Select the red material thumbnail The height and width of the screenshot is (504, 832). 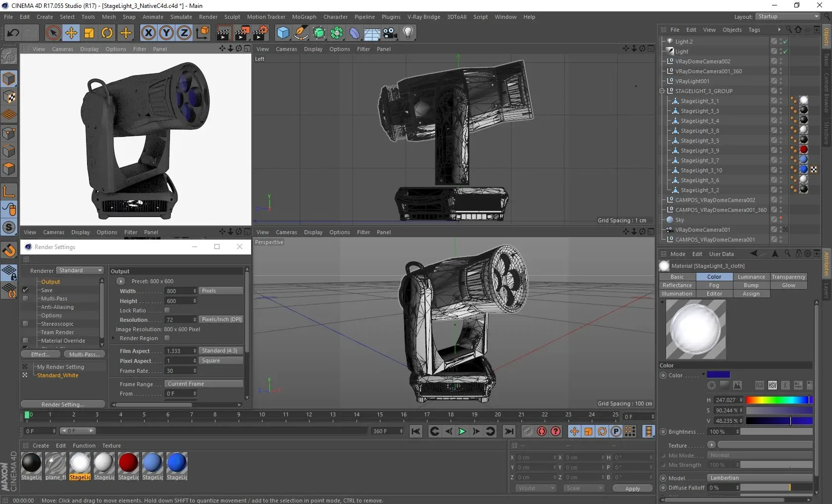click(128, 463)
